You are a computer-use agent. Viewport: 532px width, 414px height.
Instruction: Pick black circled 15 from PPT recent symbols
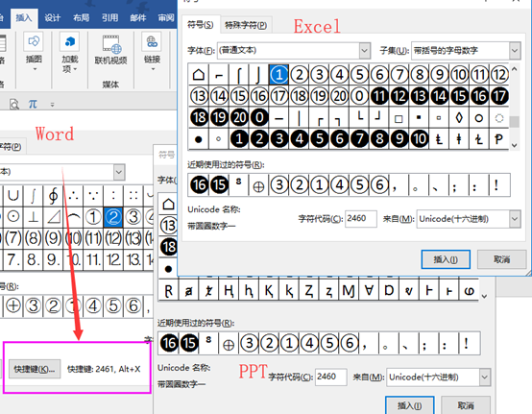(189, 343)
